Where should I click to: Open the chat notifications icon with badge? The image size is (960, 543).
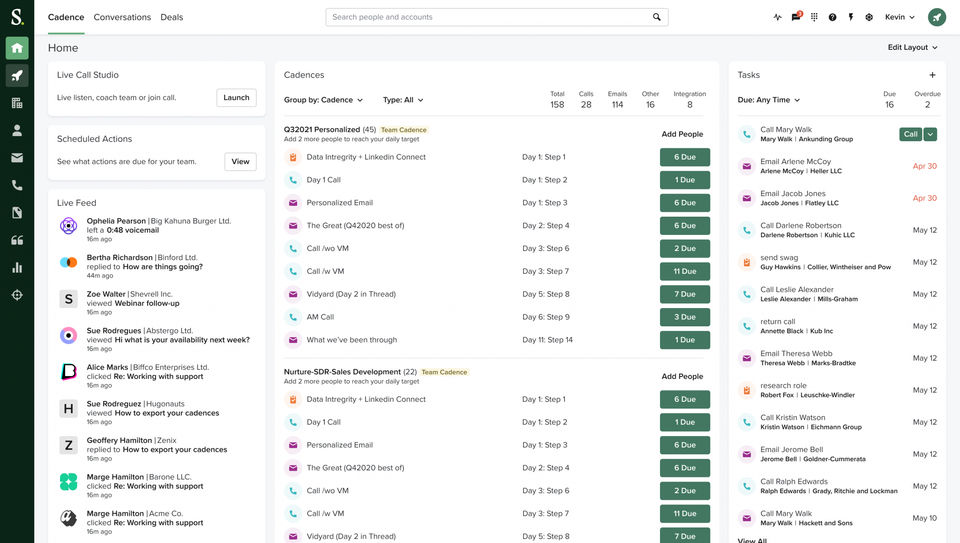point(796,17)
